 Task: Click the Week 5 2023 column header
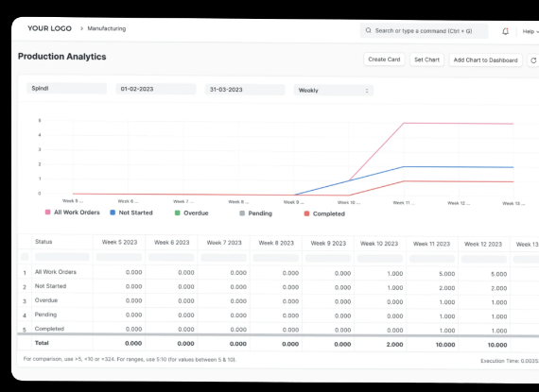click(x=119, y=243)
